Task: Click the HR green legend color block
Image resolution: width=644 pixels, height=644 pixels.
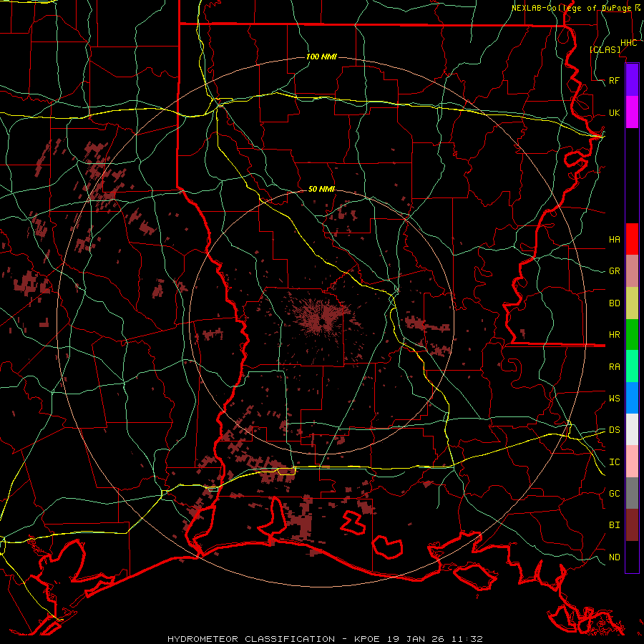Action: pos(632,335)
